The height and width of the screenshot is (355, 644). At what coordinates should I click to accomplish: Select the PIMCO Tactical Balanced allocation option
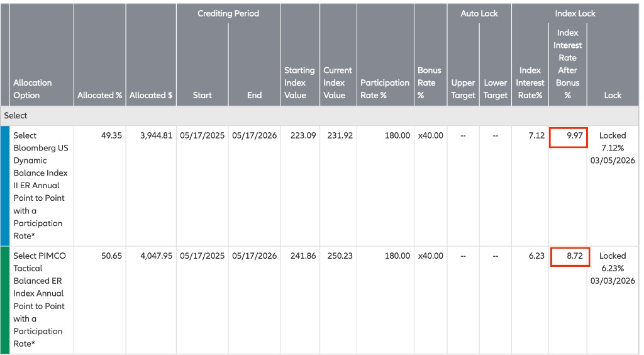tap(41, 300)
